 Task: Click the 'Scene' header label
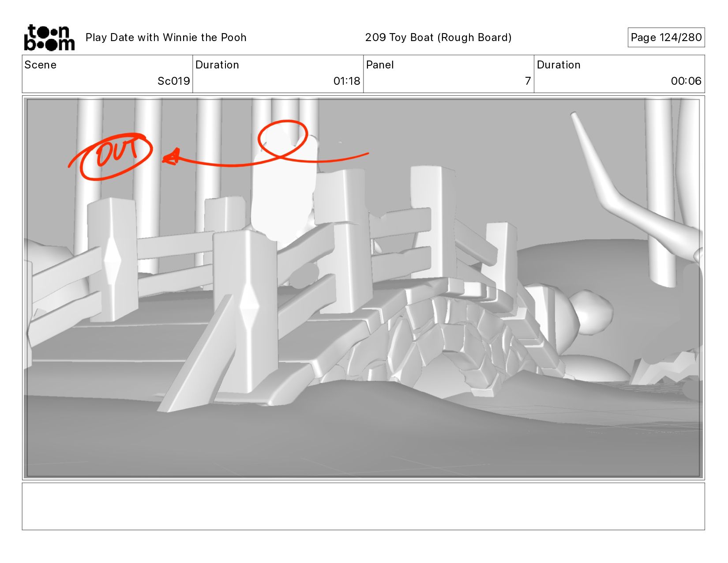pos(41,65)
